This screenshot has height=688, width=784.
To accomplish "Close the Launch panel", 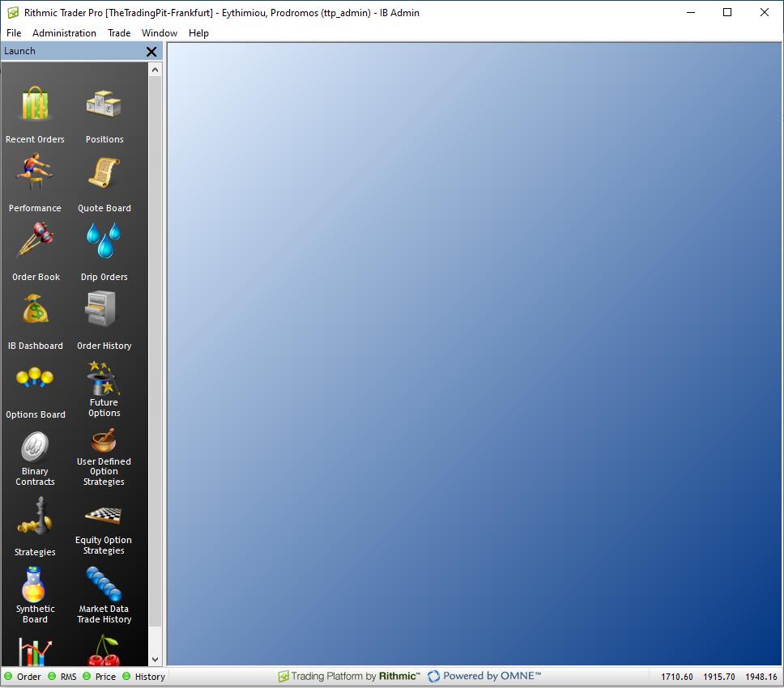I will pyautogui.click(x=151, y=52).
